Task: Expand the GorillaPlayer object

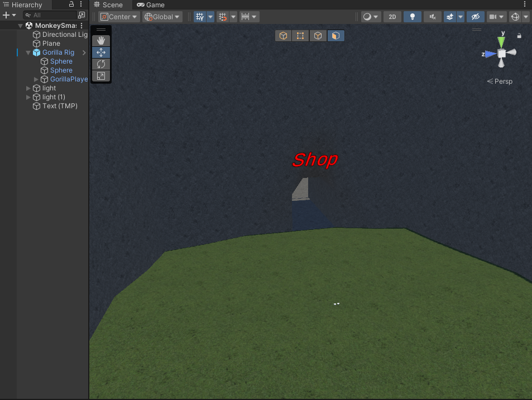Action: click(36, 79)
